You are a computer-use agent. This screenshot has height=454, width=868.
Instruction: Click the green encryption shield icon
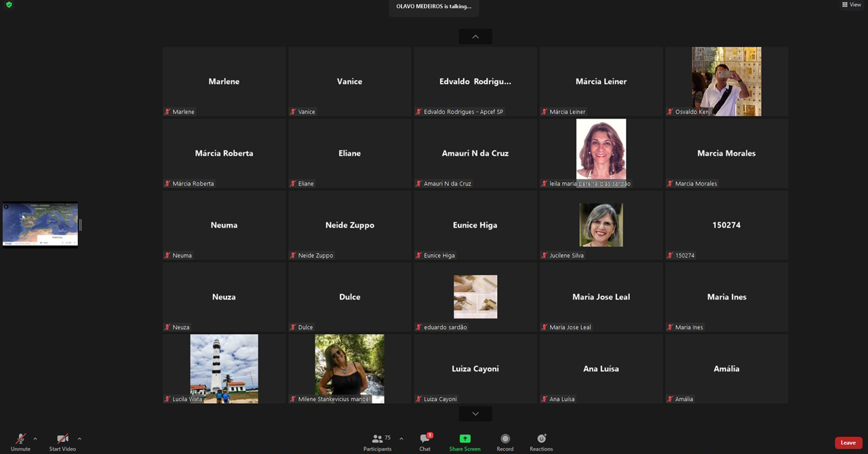tap(9, 5)
